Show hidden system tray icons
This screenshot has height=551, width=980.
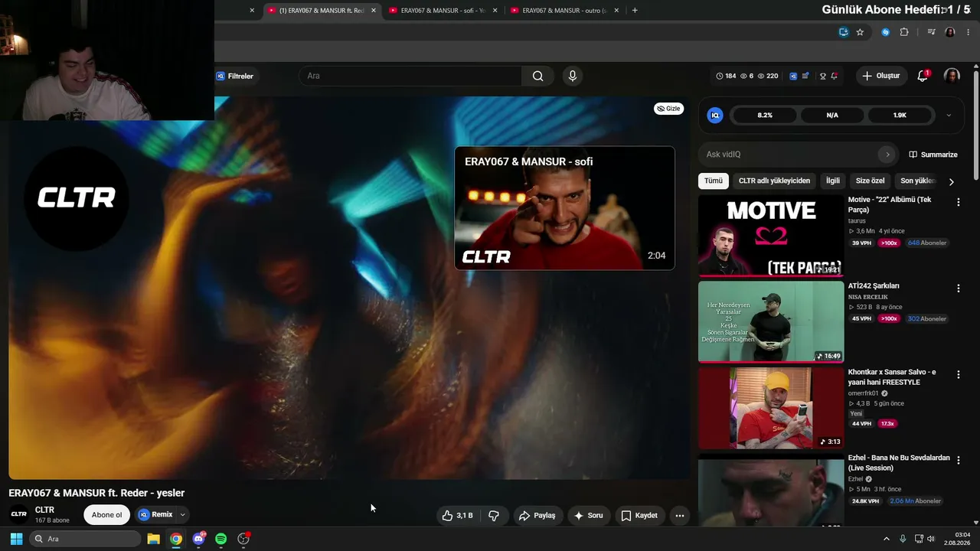[887, 539]
